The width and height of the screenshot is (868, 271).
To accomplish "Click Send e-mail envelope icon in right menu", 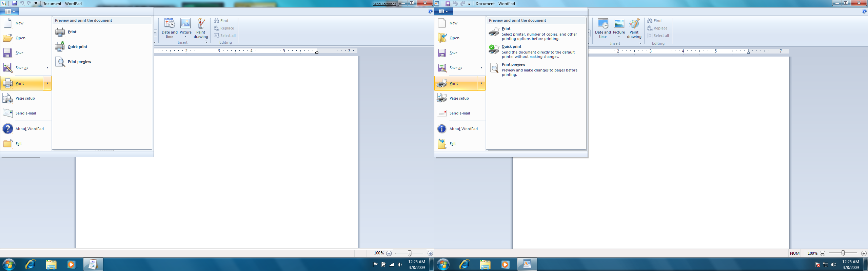I will pos(442,113).
